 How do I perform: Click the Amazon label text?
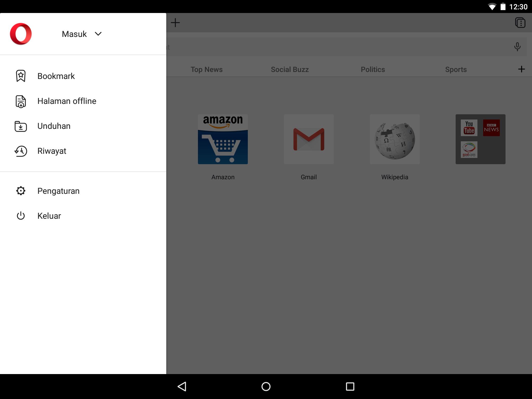tap(223, 177)
